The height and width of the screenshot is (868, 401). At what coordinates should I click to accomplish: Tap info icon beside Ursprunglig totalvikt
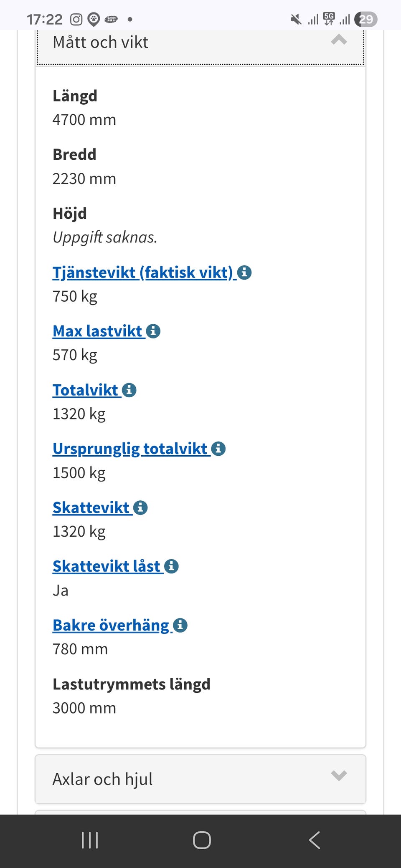pyautogui.click(x=218, y=449)
